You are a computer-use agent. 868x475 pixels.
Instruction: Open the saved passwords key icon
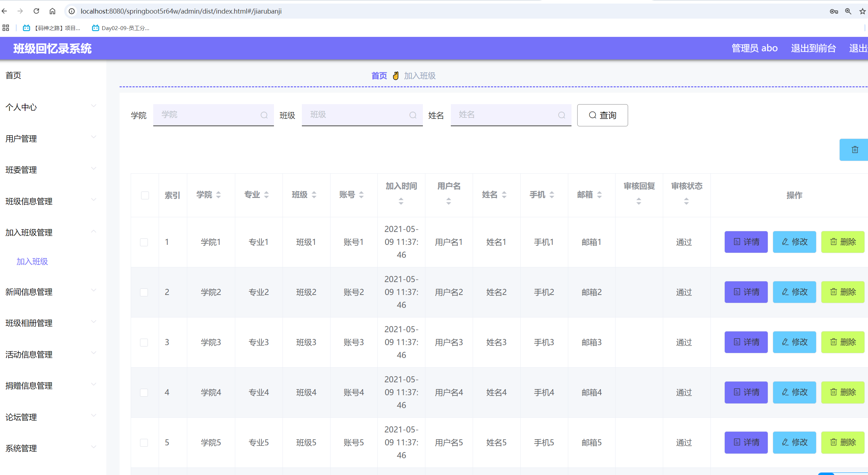[x=834, y=11]
